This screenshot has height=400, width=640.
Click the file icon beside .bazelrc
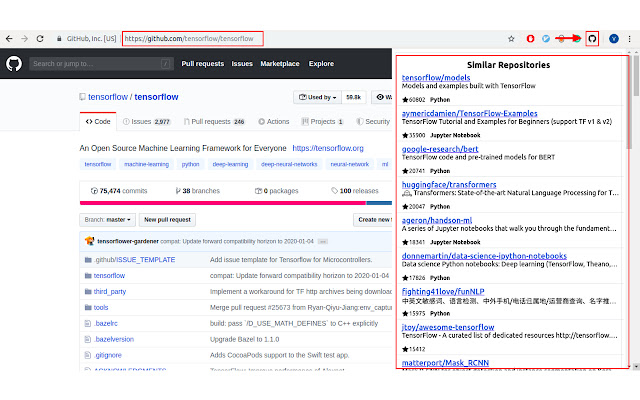(87, 323)
